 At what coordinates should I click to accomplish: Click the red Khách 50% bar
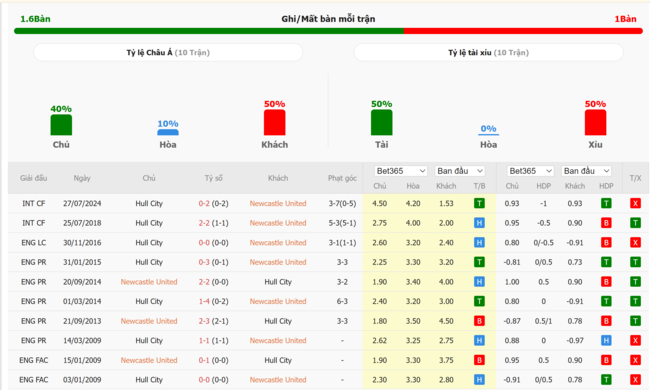point(274,122)
